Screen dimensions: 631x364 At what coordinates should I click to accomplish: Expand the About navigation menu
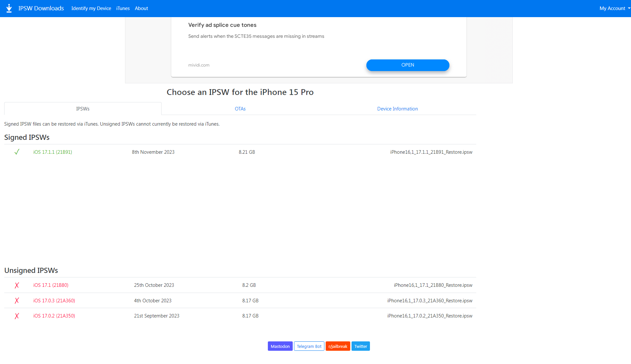click(141, 8)
